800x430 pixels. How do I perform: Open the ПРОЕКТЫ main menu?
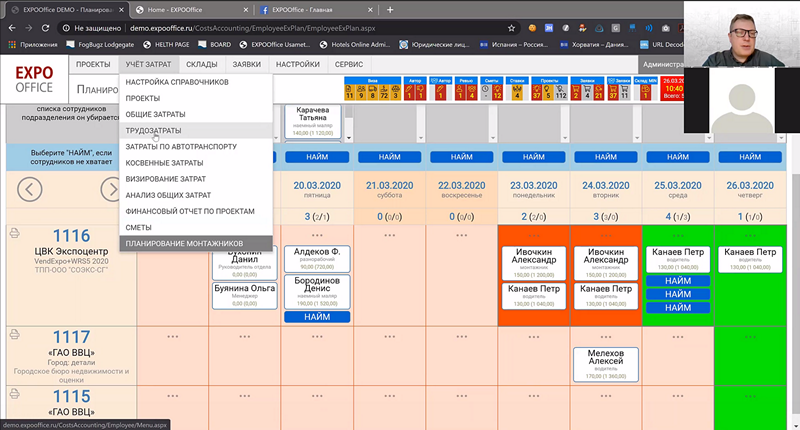point(93,64)
